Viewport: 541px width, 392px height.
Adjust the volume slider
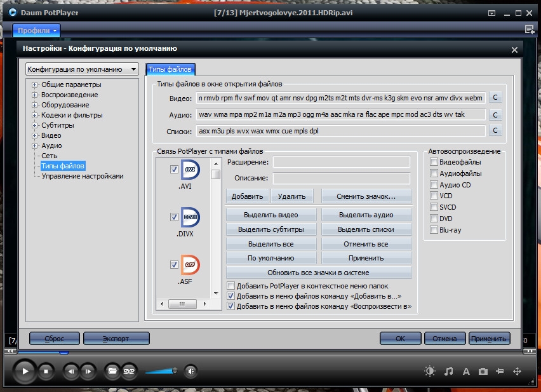point(161,371)
